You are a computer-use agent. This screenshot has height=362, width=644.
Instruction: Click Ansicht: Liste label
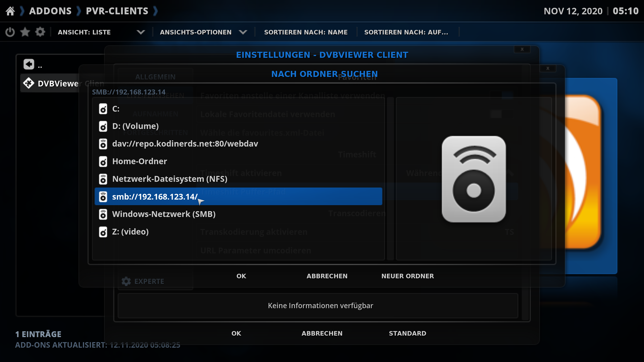coord(84,32)
